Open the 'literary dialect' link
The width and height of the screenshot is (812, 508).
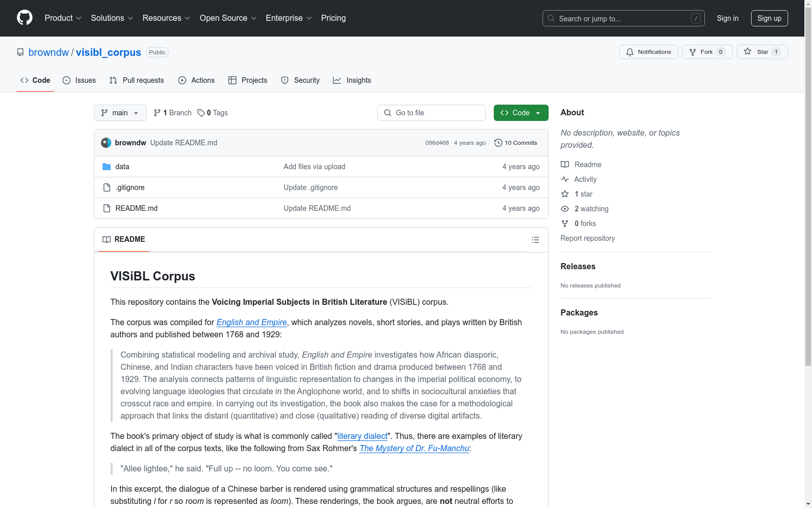click(362, 436)
